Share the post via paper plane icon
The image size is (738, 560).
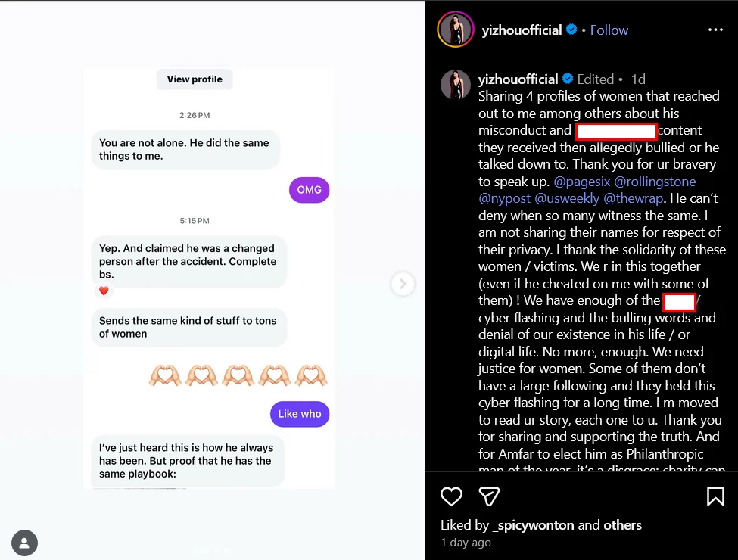(x=489, y=496)
